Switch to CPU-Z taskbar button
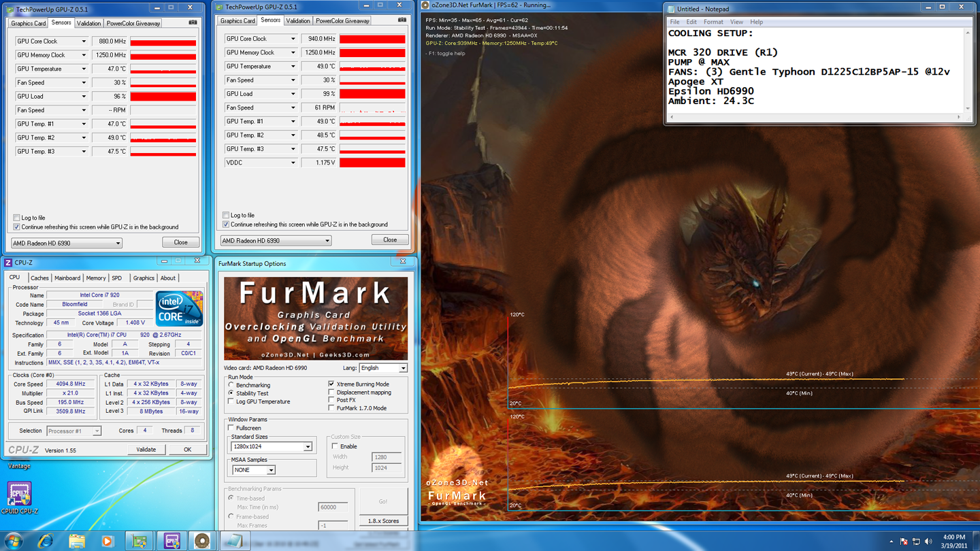Image resolution: width=980 pixels, height=551 pixels. 171,541
